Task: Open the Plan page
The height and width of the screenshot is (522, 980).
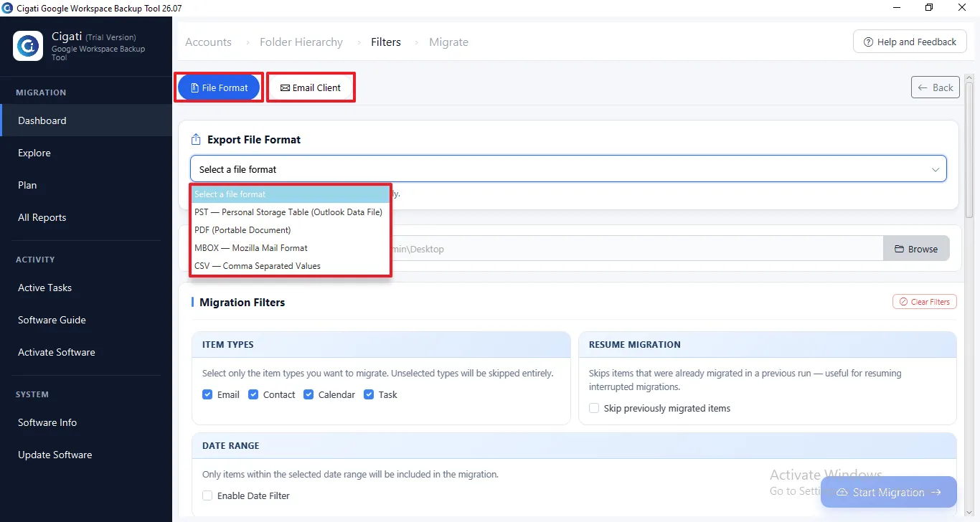Action: tap(86, 185)
